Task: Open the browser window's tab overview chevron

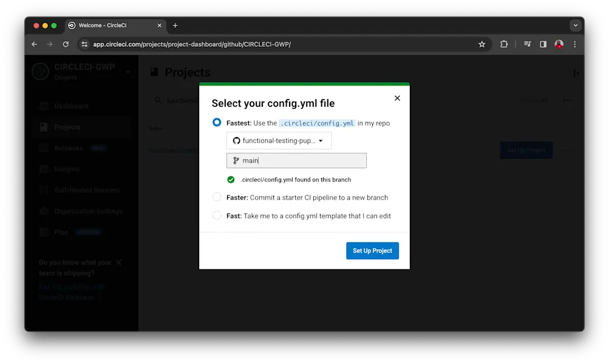Action: [x=575, y=25]
